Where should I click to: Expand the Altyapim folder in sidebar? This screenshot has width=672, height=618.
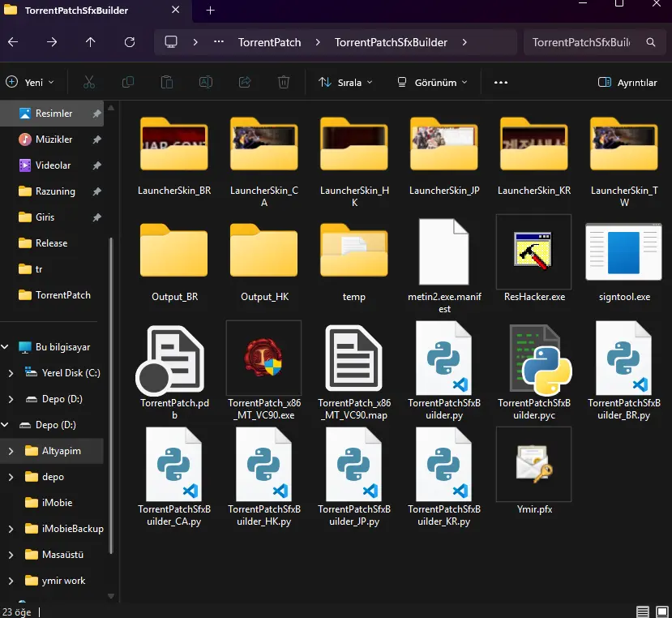tap(11, 451)
